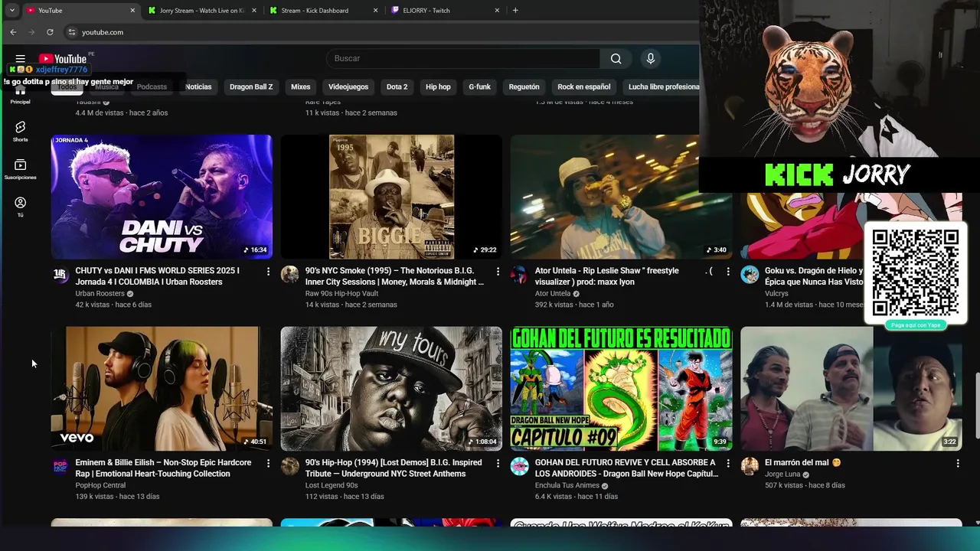Select the Dota 2 filter chip
The height and width of the screenshot is (551, 980).
pyautogui.click(x=397, y=87)
